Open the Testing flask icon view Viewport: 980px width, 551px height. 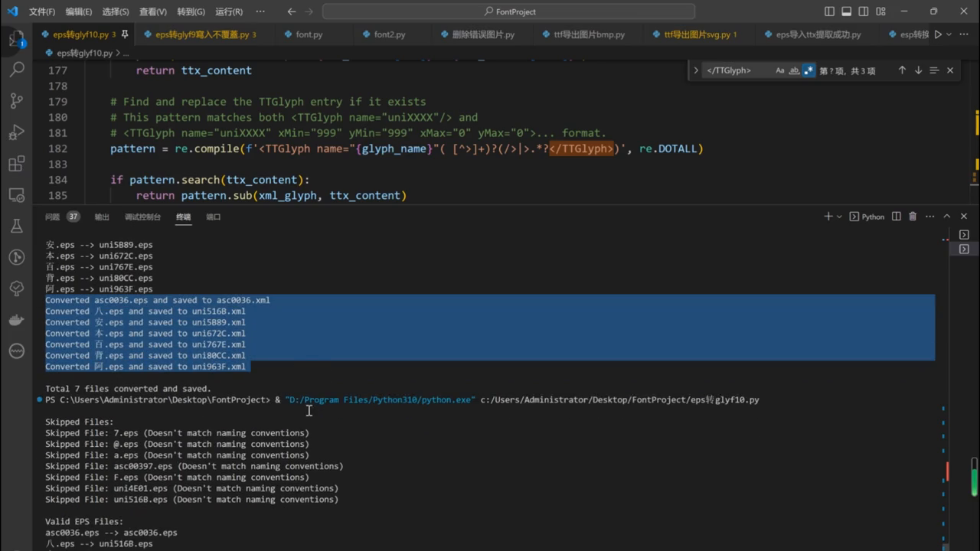point(16,226)
